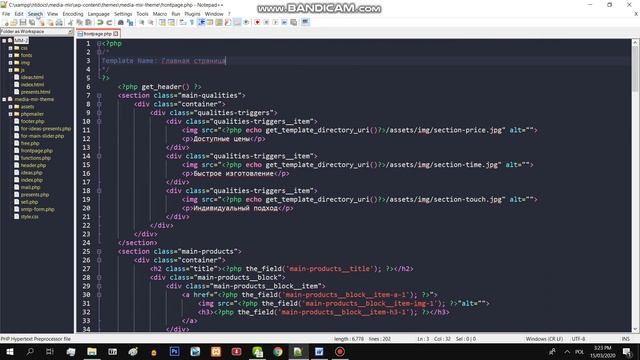Click the Redo green arrow icon
The height and width of the screenshot is (360, 640).
[x=109, y=22]
